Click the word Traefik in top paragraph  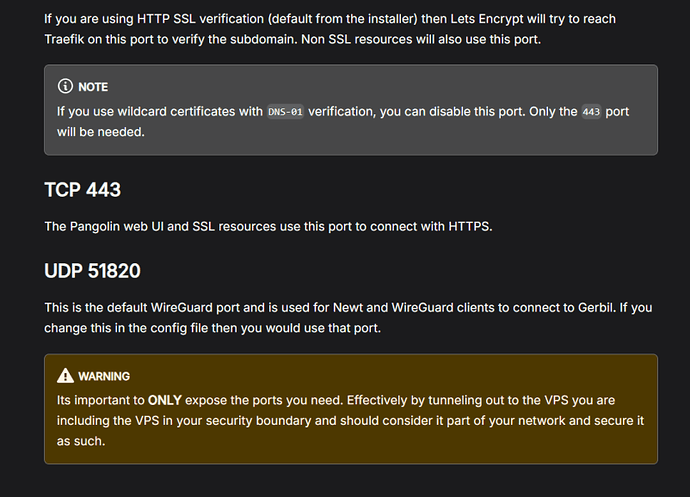64,39
